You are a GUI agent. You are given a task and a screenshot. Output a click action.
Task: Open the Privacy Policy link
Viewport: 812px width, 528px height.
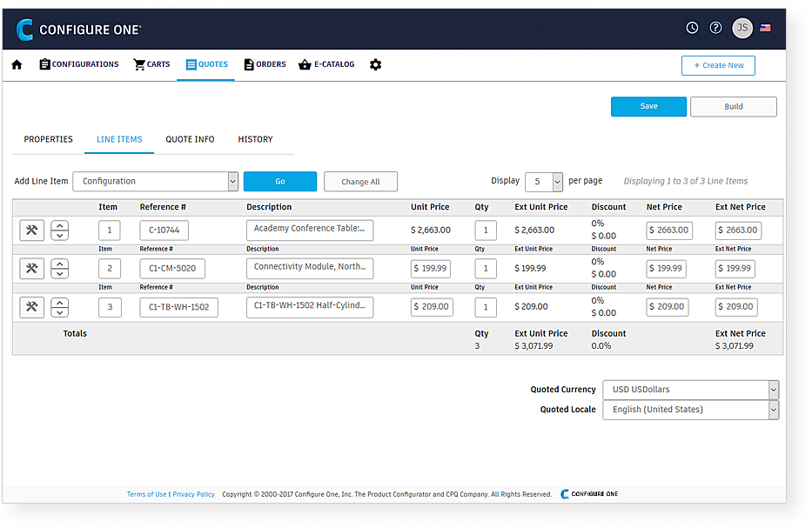click(193, 494)
